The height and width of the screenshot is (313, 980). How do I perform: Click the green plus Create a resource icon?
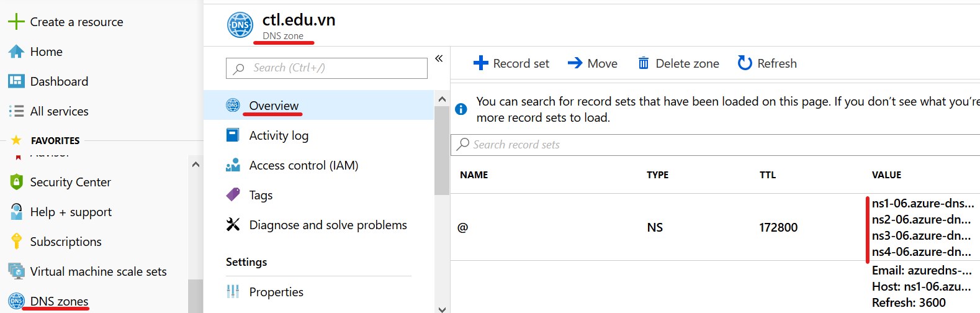16,22
